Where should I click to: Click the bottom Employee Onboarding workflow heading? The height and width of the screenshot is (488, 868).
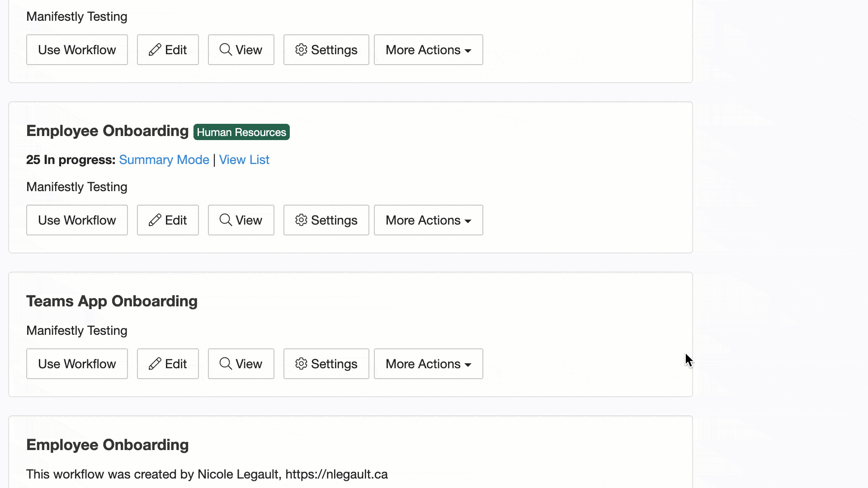pyautogui.click(x=107, y=445)
